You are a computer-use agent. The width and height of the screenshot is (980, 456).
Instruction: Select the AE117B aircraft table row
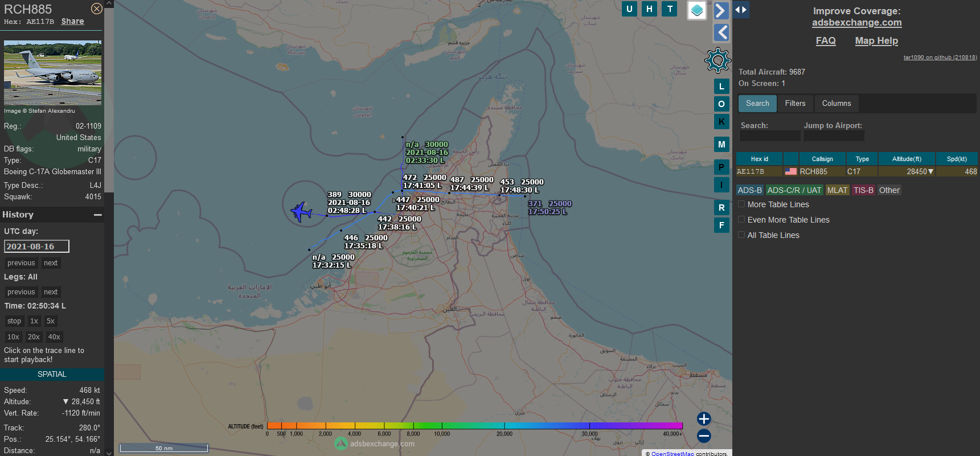[856, 171]
